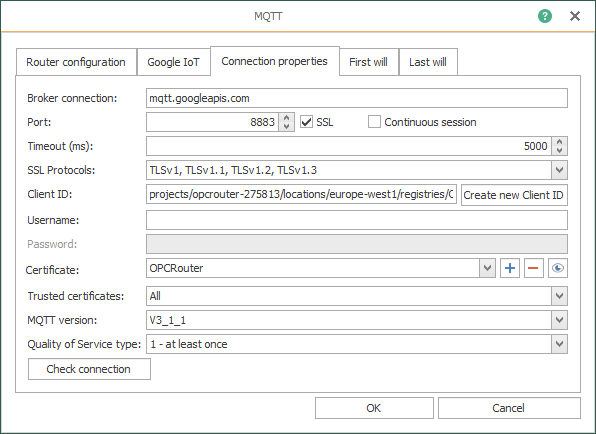Open the MQTT version dropdown
The image size is (596, 434).
559,320
